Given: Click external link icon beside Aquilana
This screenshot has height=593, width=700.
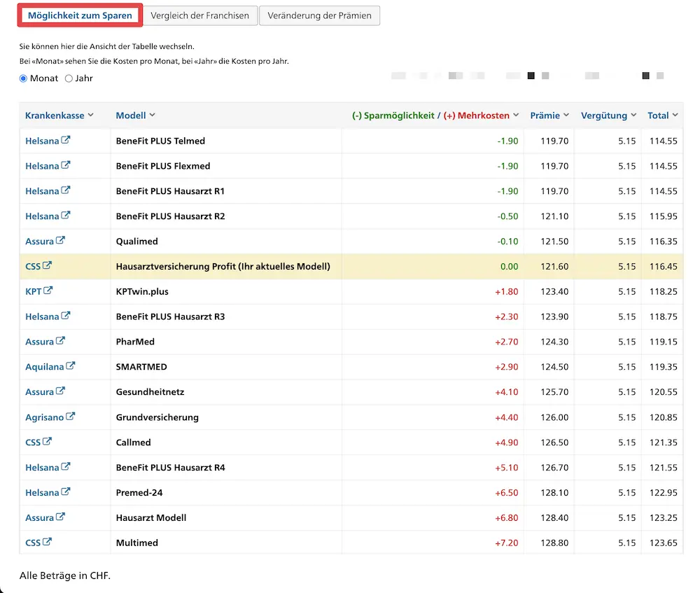Looking at the screenshot, I should [71, 365].
